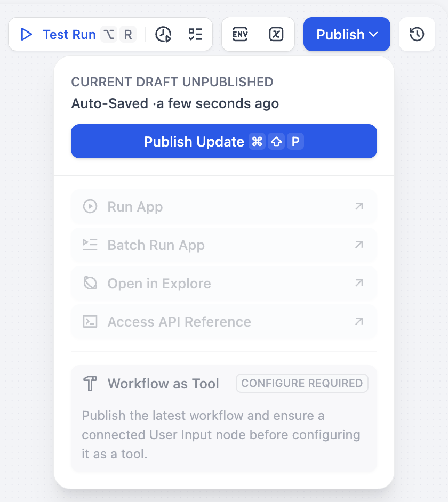The height and width of the screenshot is (502, 448).
Task: Click the Batch Run App list icon
Action: click(x=90, y=245)
